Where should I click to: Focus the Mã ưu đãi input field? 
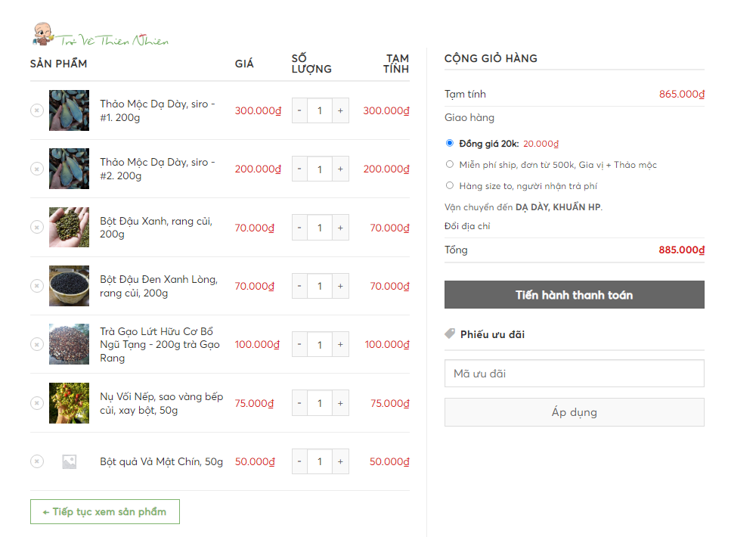pos(574,374)
